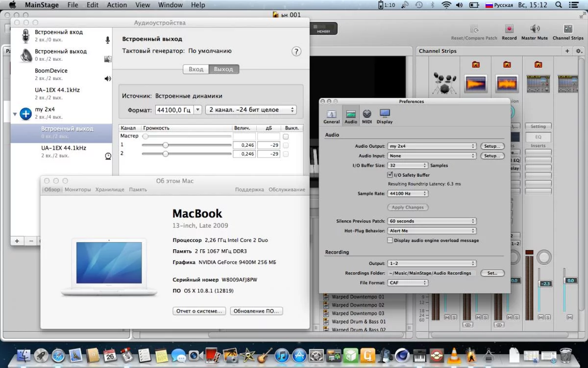Open Spotlight search in menu bar
This screenshot has width=588, height=368.
click(x=558, y=5)
